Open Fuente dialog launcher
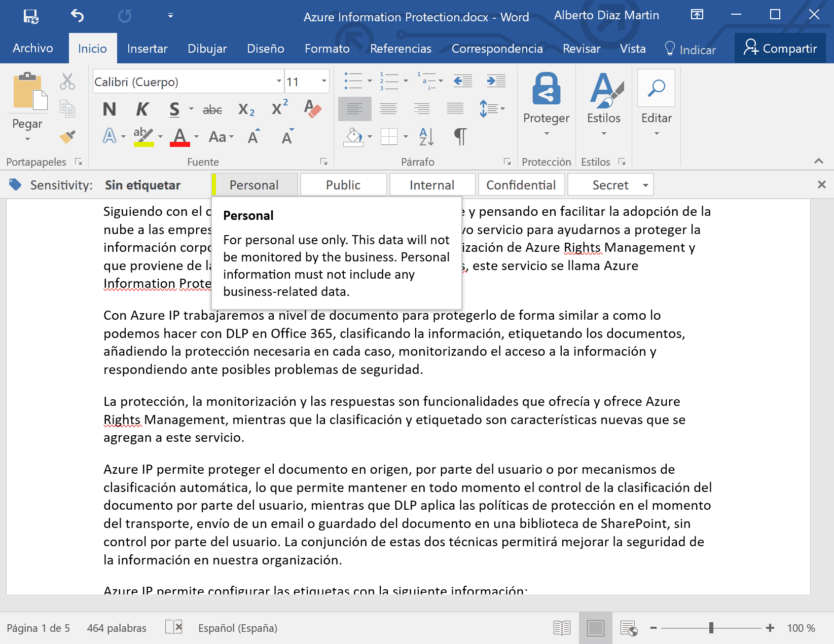The width and height of the screenshot is (834, 644). click(323, 162)
